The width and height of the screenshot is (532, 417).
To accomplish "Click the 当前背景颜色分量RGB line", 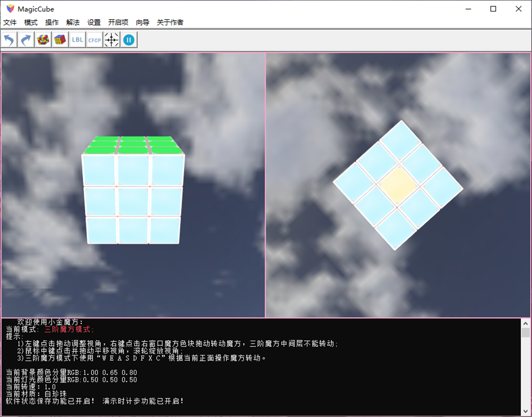I will pos(71,373).
